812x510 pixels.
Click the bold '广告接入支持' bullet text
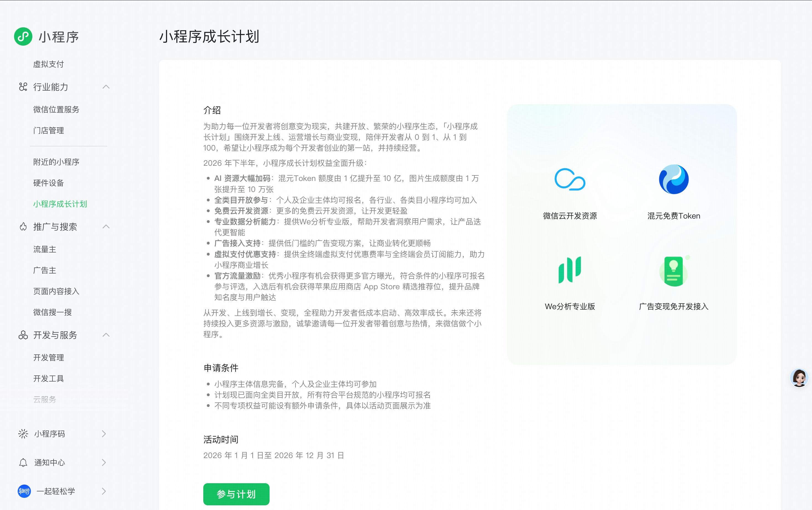pyautogui.click(x=238, y=243)
